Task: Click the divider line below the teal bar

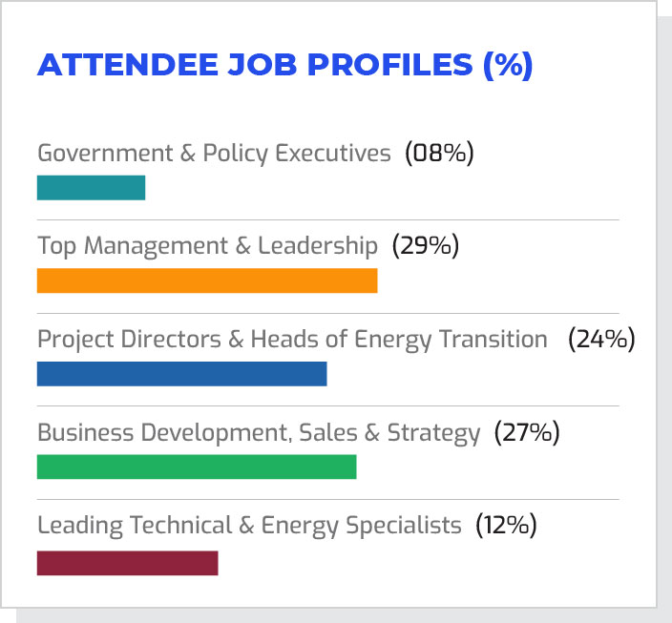Action: tap(327, 219)
